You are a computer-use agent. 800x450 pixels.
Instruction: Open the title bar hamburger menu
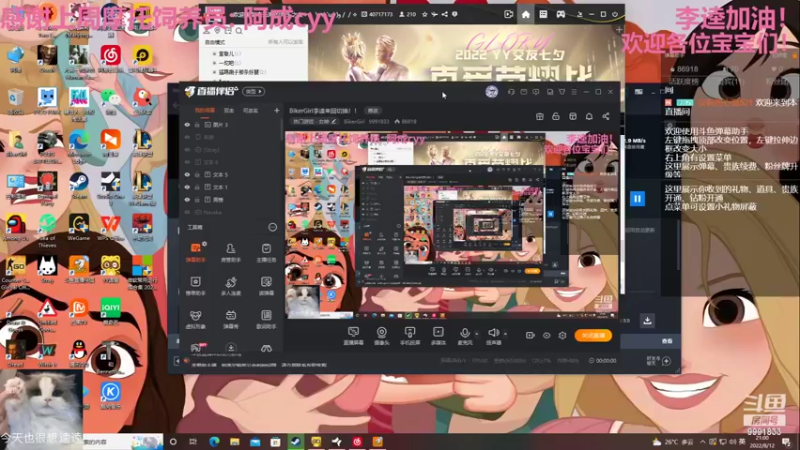pos(574,92)
